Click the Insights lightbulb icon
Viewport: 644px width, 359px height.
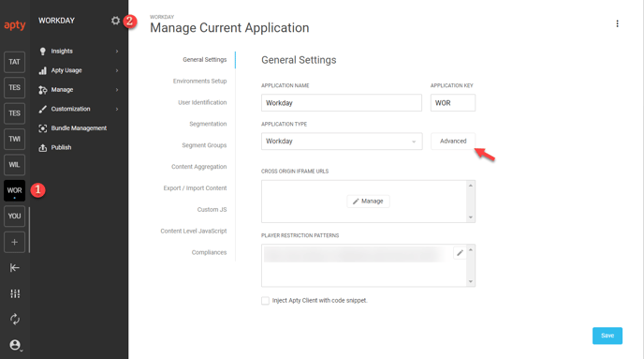pos(43,51)
